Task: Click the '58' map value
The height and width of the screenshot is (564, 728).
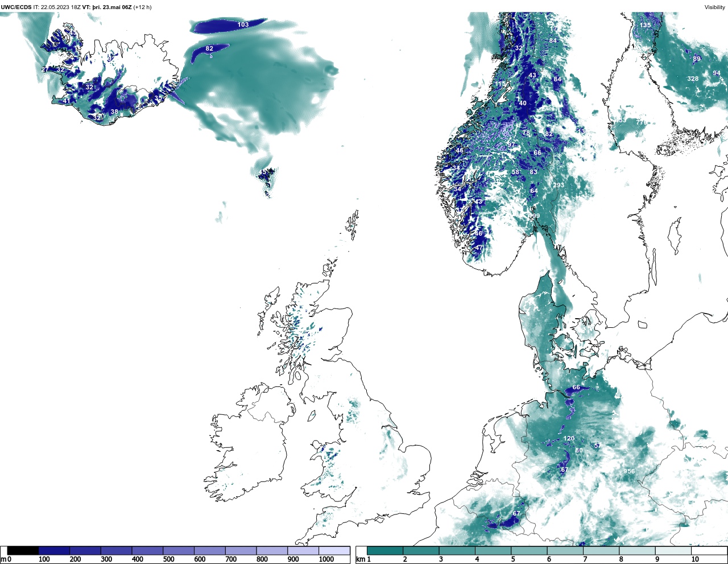Action: point(515,172)
